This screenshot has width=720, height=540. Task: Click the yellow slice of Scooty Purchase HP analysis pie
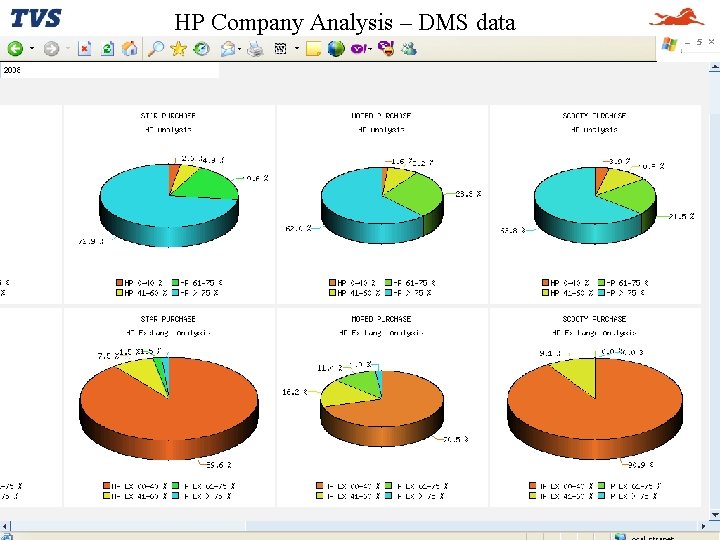[x=622, y=179]
